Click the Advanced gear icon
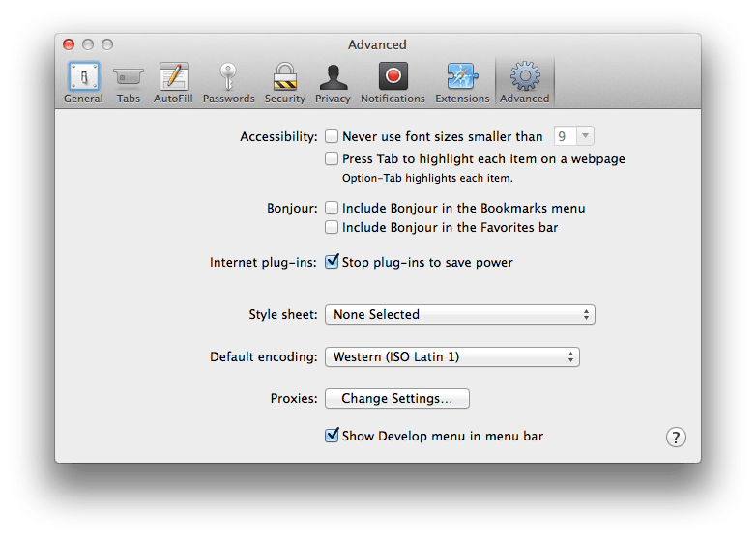 [x=525, y=77]
